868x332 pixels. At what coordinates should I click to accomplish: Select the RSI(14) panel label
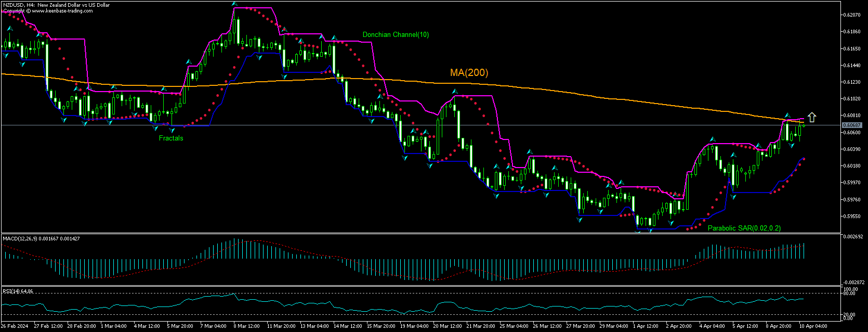coord(18,291)
